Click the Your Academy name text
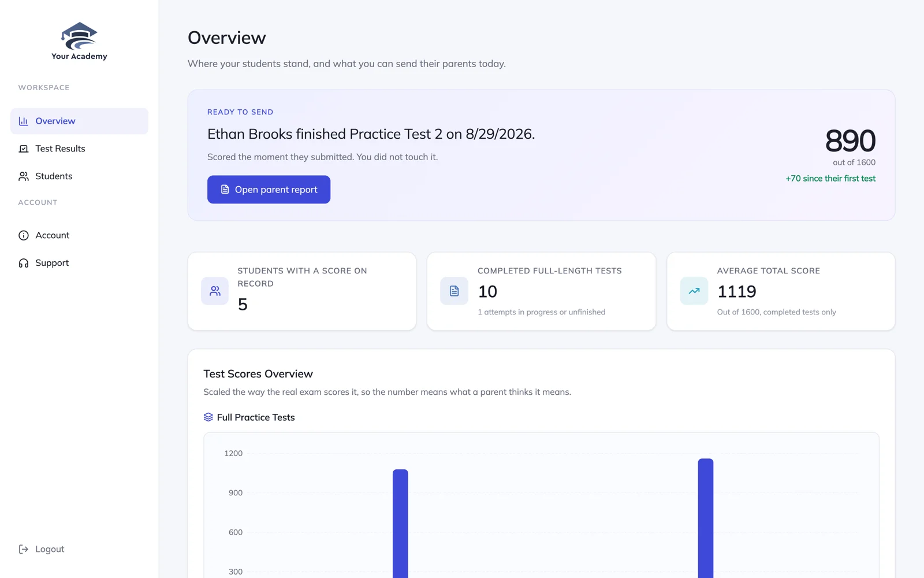Screen dimensions: 924x578 tap(79, 56)
